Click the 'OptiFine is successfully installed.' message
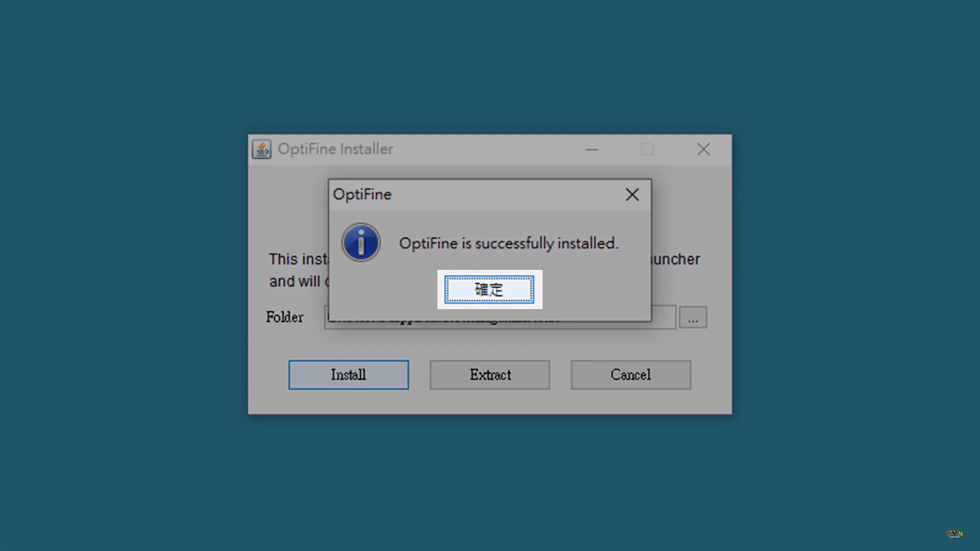This screenshot has width=980, height=551. (509, 243)
